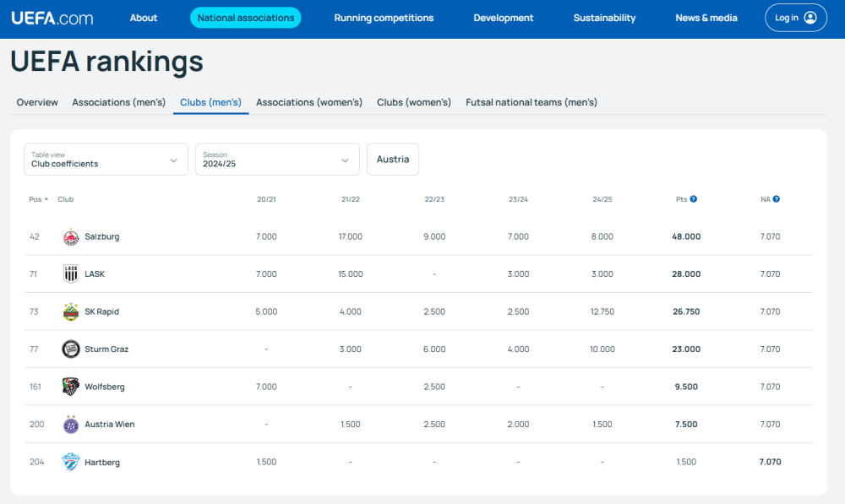This screenshot has width=845, height=504.
Task: Click the Pts column help icon
Action: coord(694,199)
